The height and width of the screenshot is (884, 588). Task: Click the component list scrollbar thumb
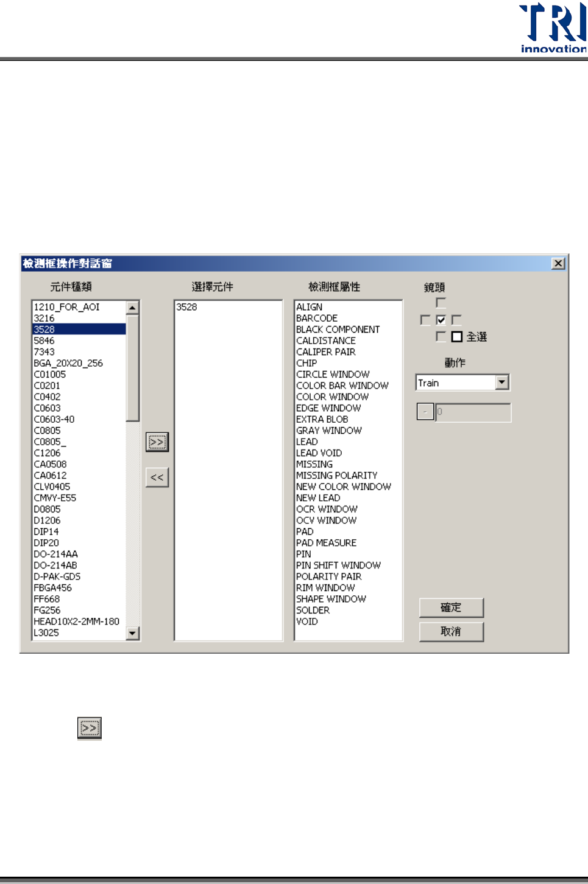[x=133, y=368]
